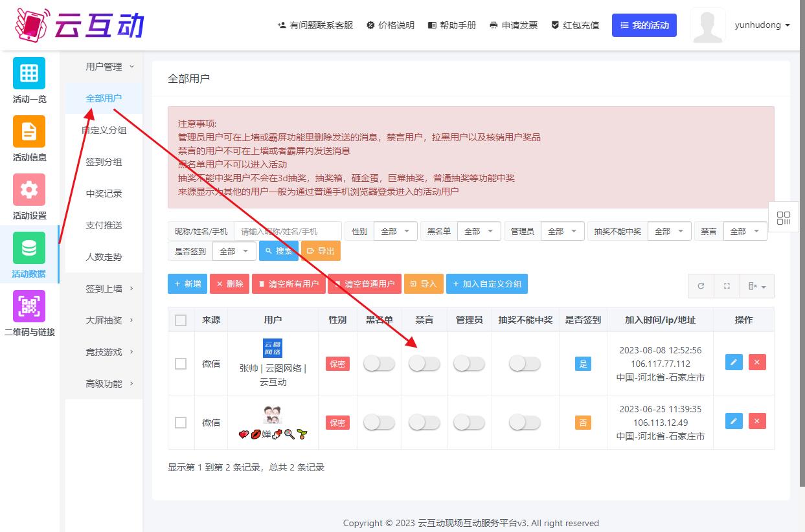Open the 活动信息 document icon
Screen dimensions: 805x532
(x=29, y=131)
